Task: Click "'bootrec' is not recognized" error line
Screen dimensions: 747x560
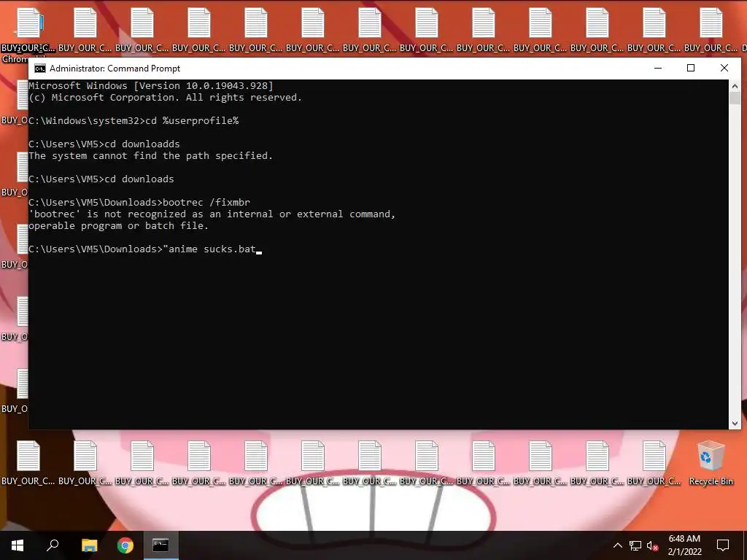Action: click(212, 214)
